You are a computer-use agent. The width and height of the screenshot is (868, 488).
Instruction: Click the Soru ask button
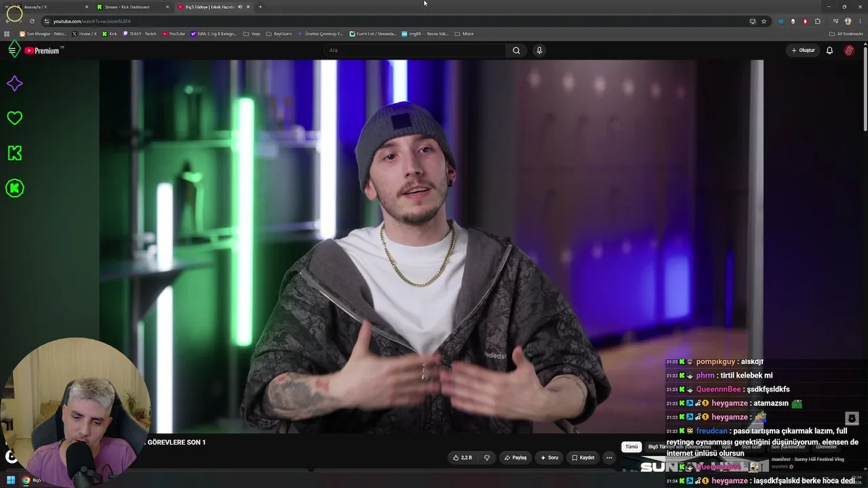(x=549, y=457)
